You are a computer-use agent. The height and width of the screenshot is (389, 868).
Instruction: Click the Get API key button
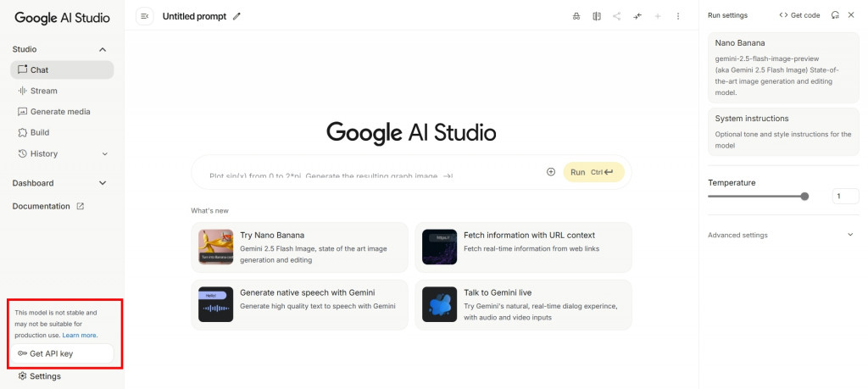62,353
